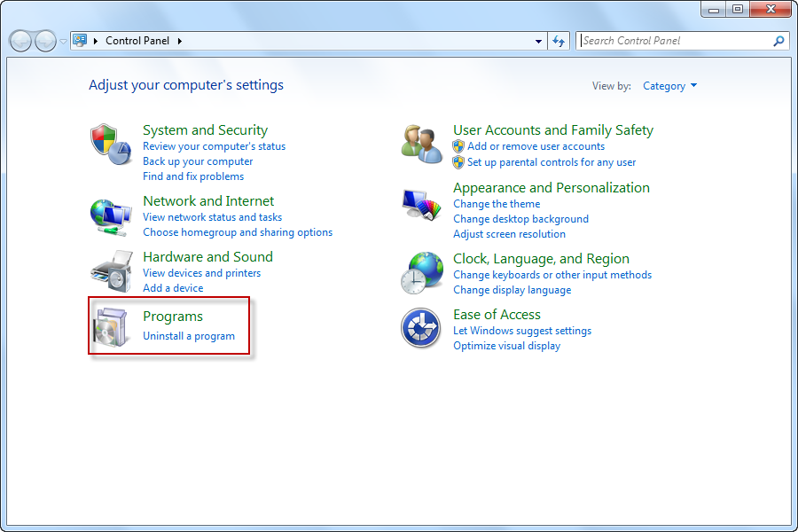Click Add or remove user accounts

coord(536,146)
